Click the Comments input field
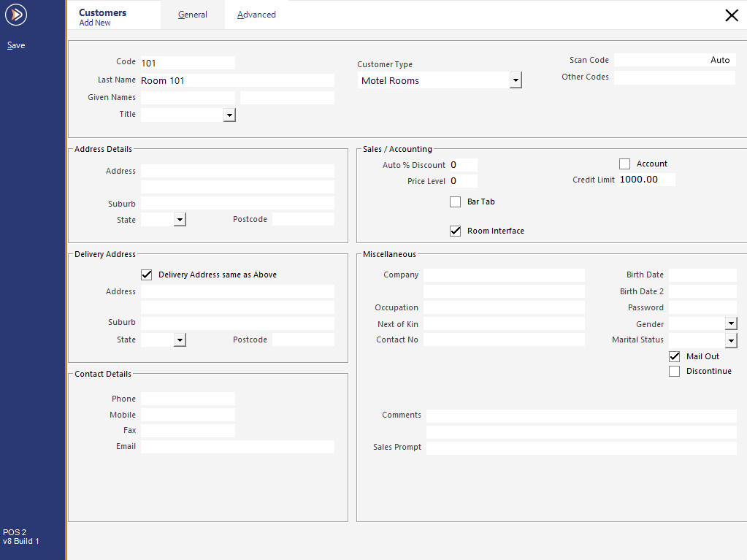747x560 pixels. point(582,415)
